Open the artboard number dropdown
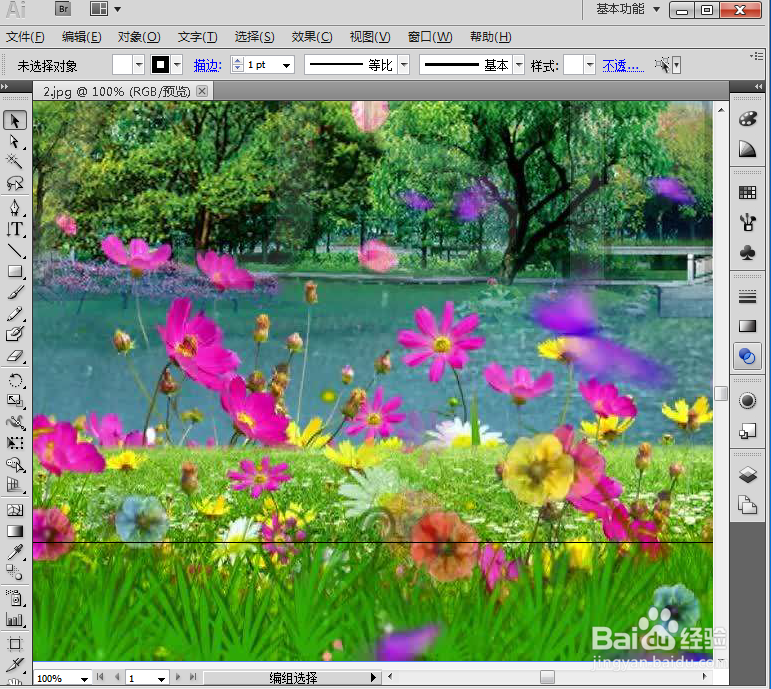 tap(161, 678)
